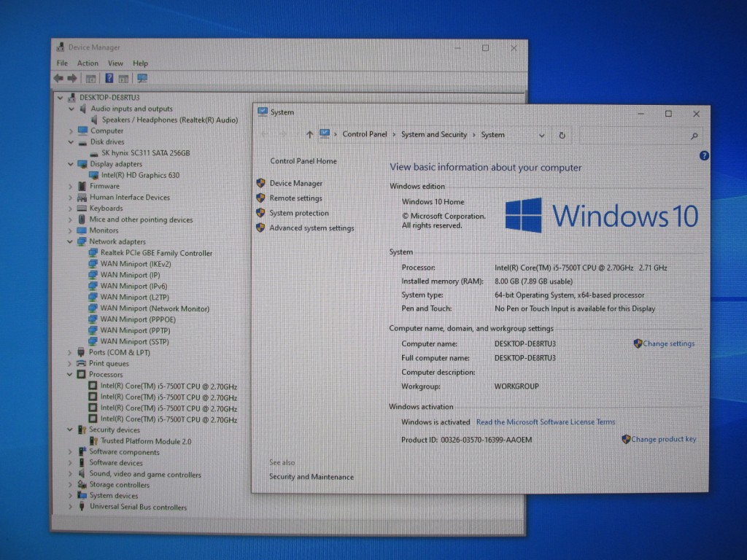Expand the Keyboards category
This screenshot has width=747, height=560.
point(71,209)
